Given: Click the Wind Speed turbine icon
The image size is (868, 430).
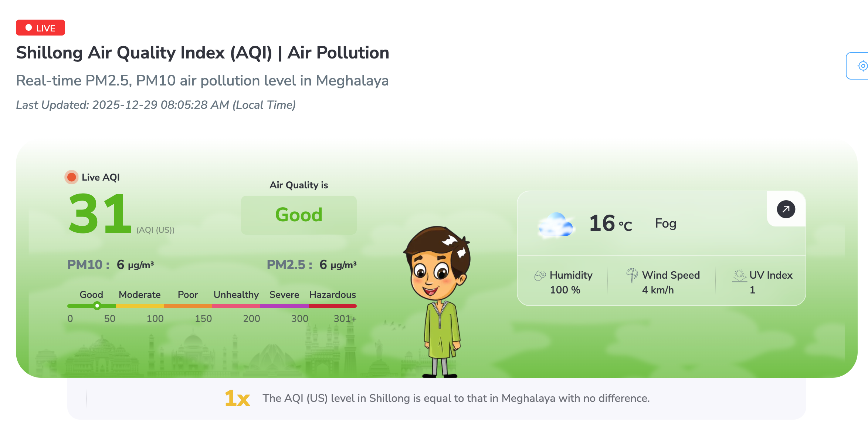Looking at the screenshot, I should click(x=632, y=275).
